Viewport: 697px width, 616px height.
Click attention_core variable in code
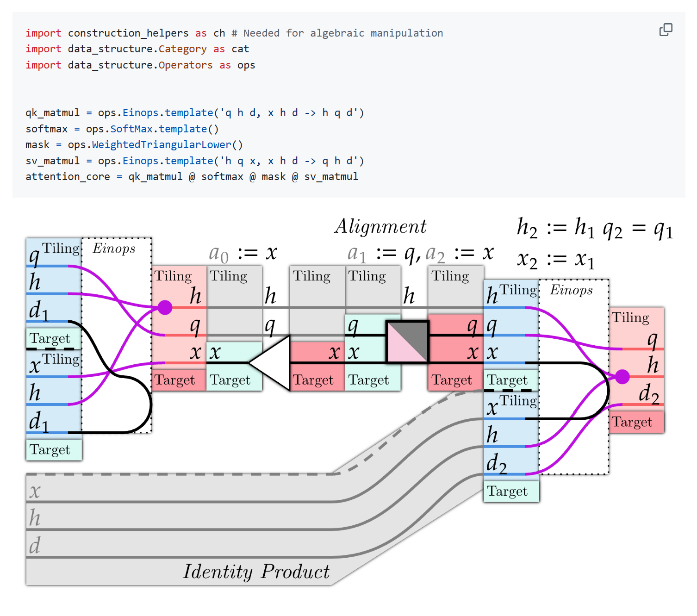(68, 177)
